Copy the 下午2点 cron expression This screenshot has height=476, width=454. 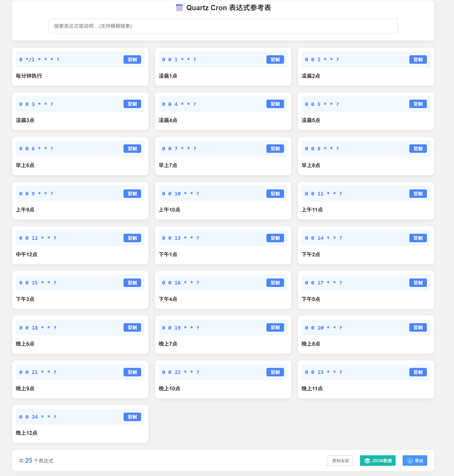coord(418,238)
